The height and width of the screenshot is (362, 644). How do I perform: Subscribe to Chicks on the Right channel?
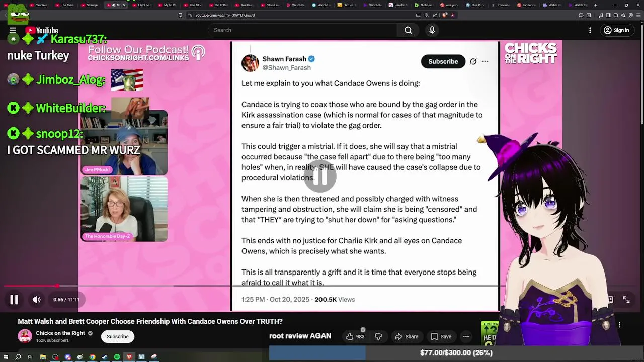(117, 337)
